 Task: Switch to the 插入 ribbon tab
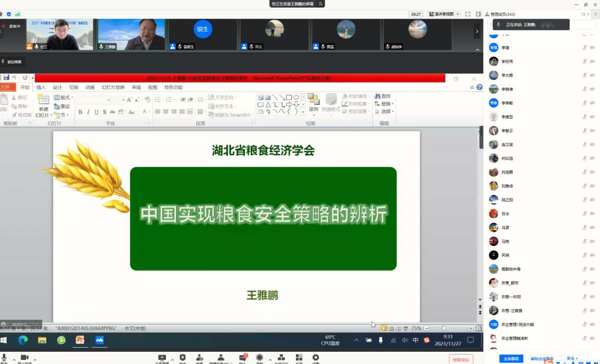pyautogui.click(x=41, y=87)
